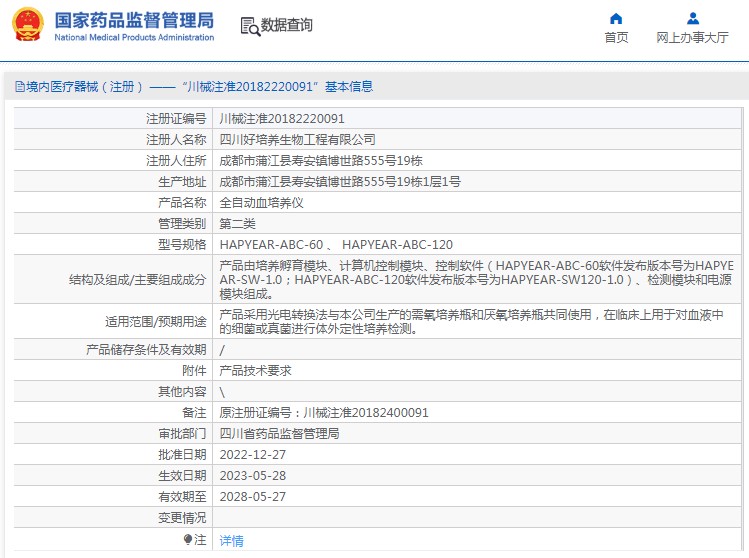Click the 审批部门 row label

coord(182,434)
